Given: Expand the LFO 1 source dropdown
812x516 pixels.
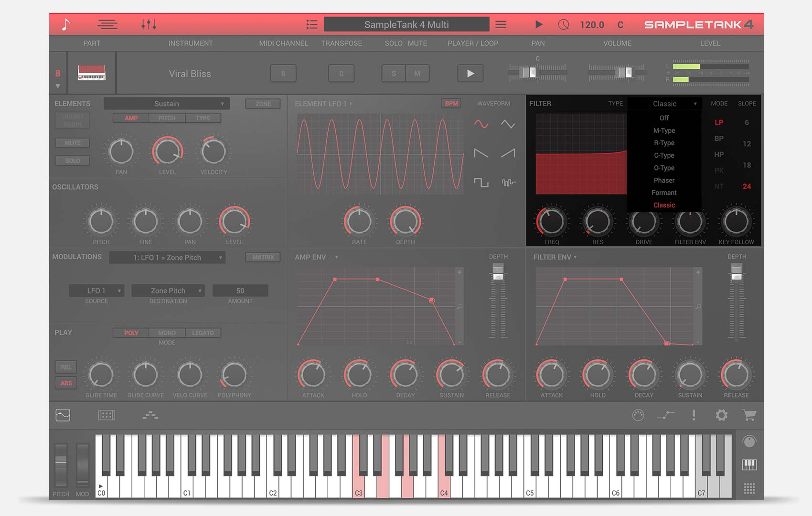Looking at the screenshot, I should pos(96,290).
